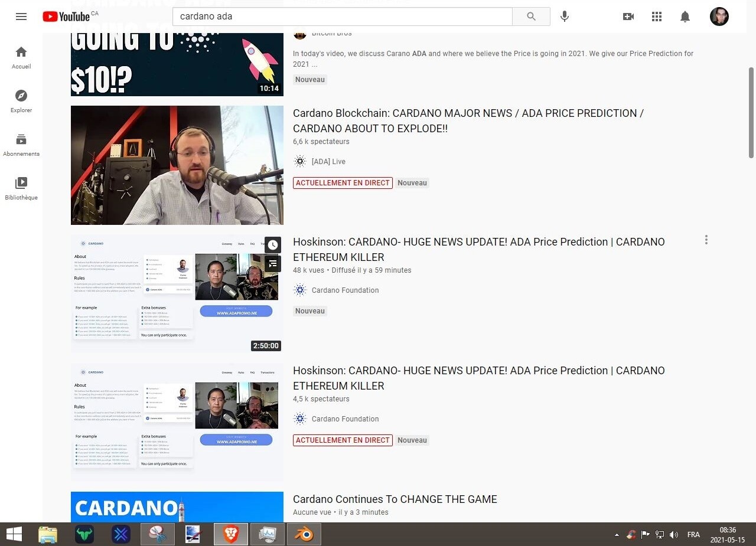Open the Bitcoin Bros channel avatar

(300, 35)
